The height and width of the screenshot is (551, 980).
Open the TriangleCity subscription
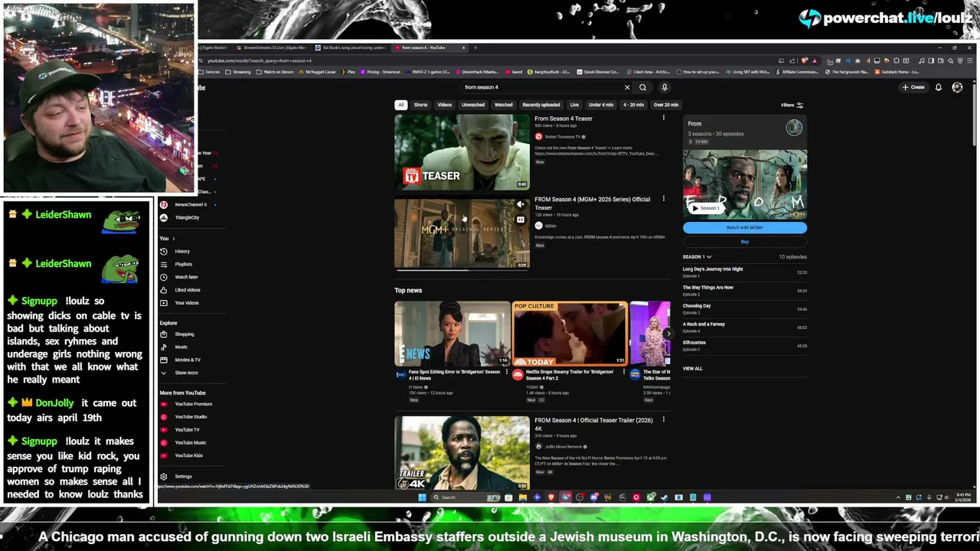tap(187, 217)
